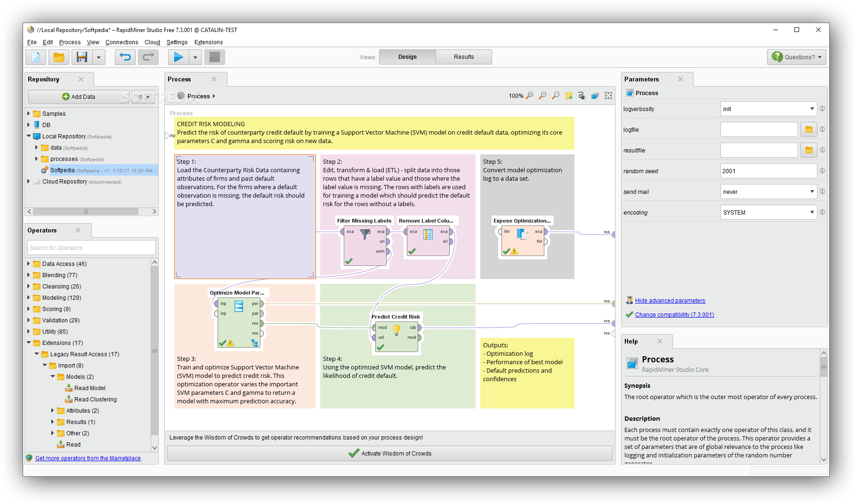
Task: Zoom out on the process canvas
Action: click(x=556, y=96)
